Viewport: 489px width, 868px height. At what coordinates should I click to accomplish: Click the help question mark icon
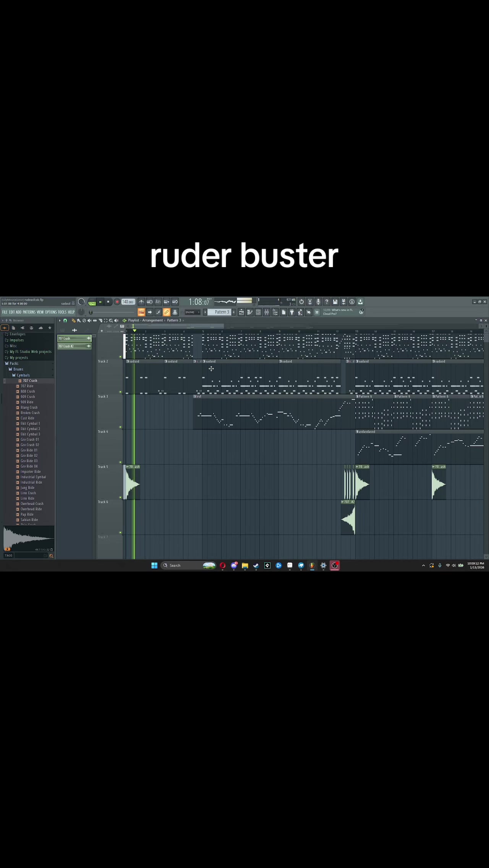coord(327,302)
